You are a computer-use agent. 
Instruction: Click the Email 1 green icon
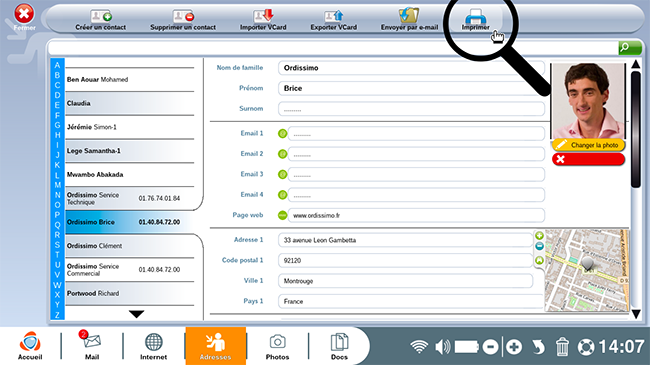point(282,134)
